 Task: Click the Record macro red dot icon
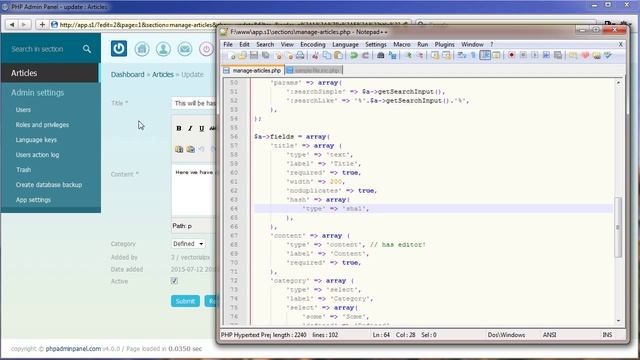(511, 55)
